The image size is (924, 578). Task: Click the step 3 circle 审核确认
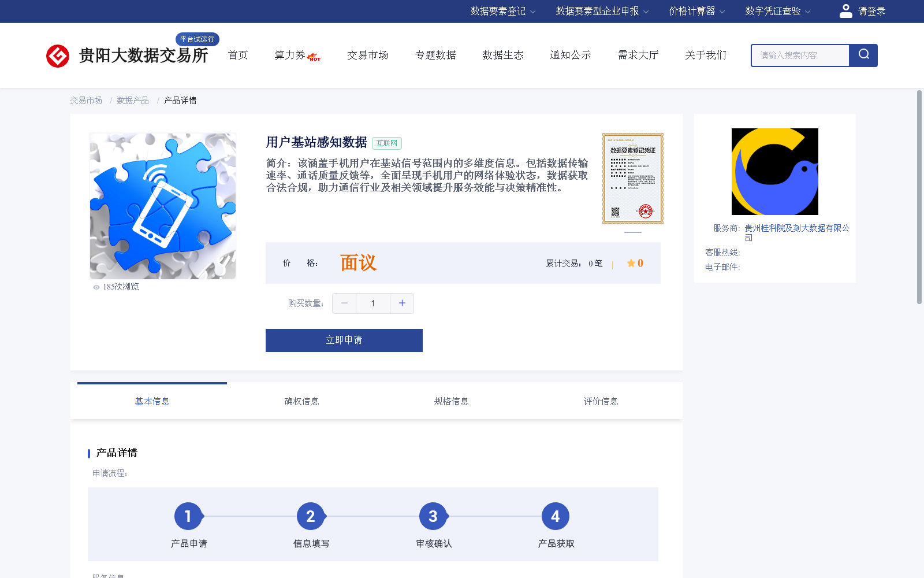coord(433,516)
